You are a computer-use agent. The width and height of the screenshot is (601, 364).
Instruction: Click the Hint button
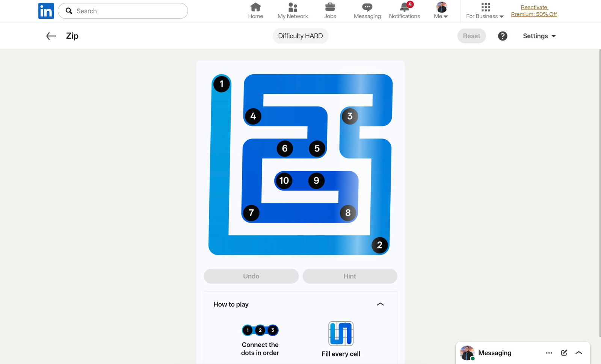350,276
